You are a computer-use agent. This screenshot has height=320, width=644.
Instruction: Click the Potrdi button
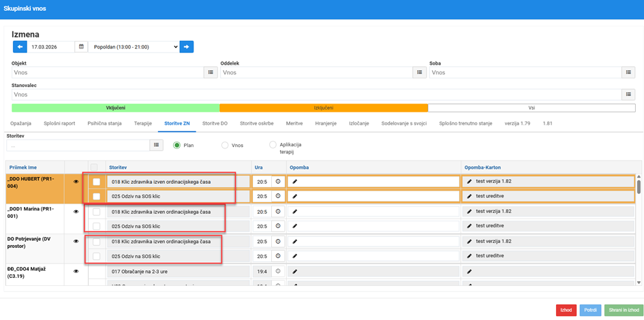click(591, 310)
